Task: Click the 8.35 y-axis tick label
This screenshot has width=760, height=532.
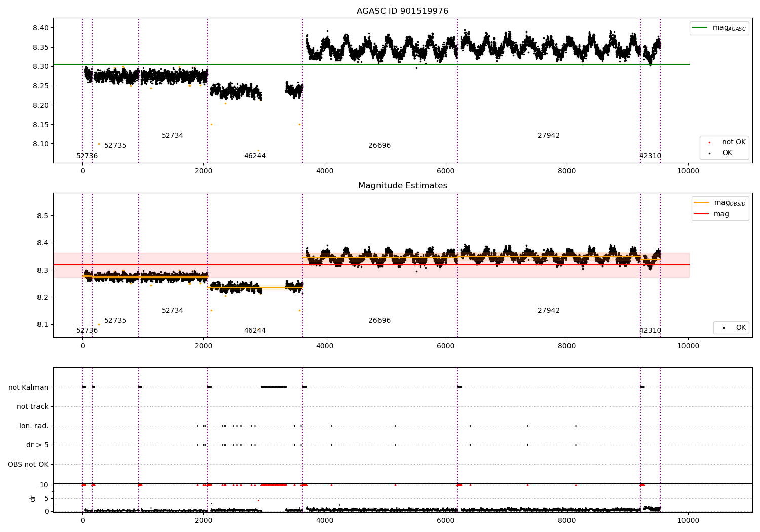Action: 41,47
